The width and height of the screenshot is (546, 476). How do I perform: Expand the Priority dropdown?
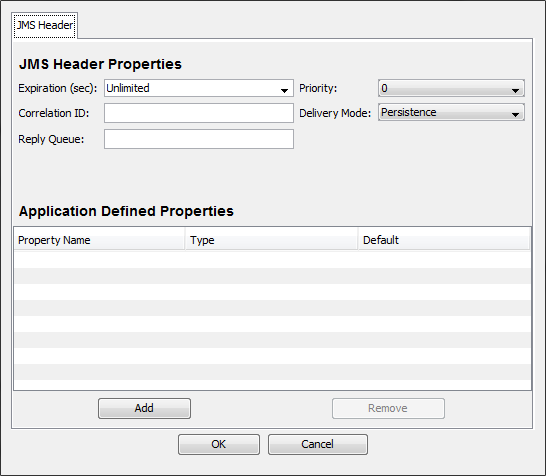coord(515,90)
